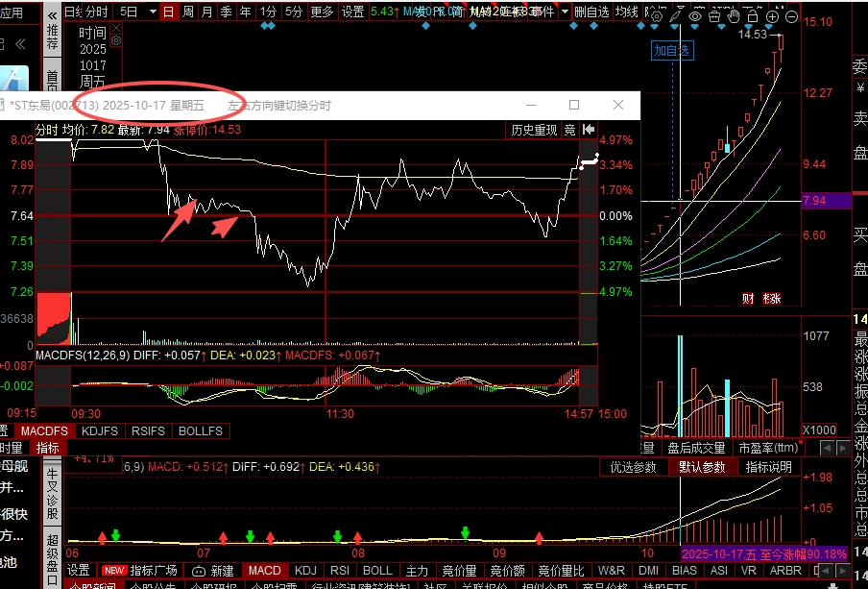Toggle the eye visibility icon
This screenshot has height=589, width=868.
click(x=695, y=16)
